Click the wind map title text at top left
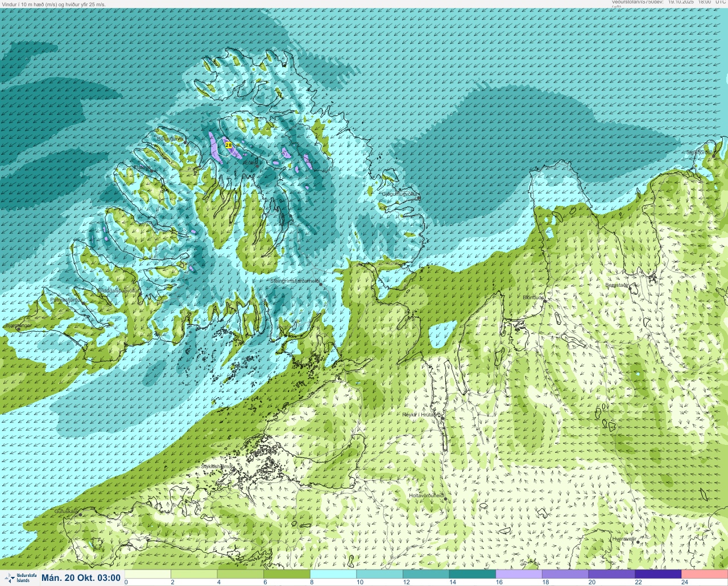 [x=53, y=4]
